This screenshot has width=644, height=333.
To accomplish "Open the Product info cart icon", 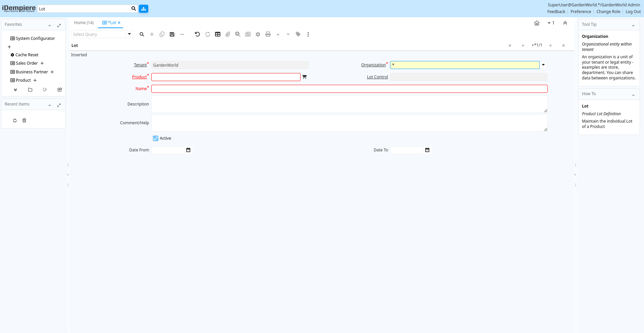I will [x=305, y=77].
